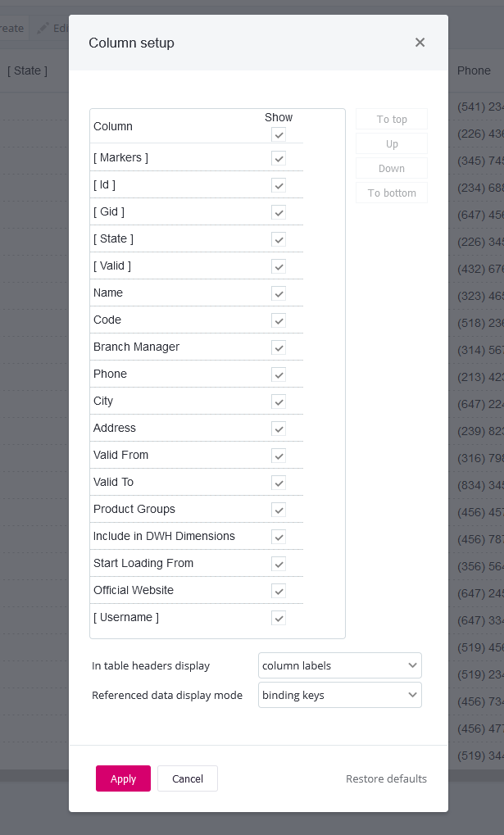Click the To top button

392,120
